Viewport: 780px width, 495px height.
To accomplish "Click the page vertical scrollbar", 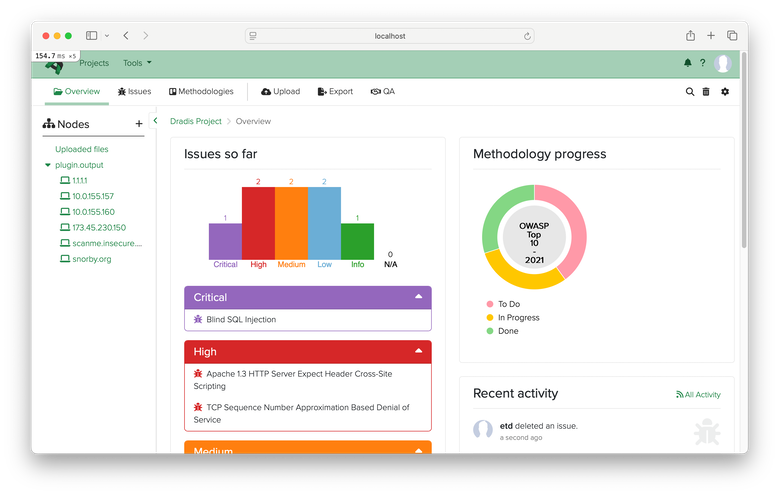I will click(x=744, y=149).
